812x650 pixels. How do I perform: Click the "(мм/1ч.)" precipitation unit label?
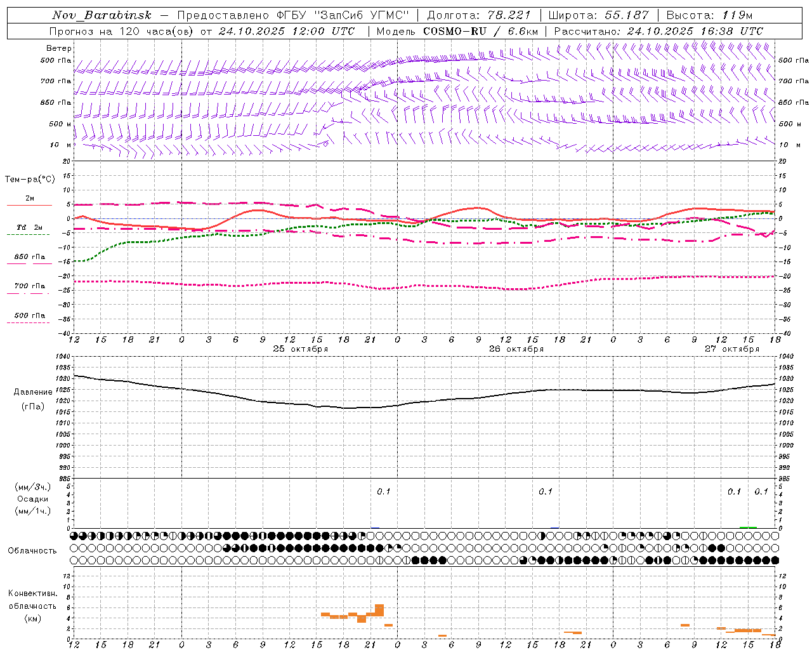click(x=33, y=511)
